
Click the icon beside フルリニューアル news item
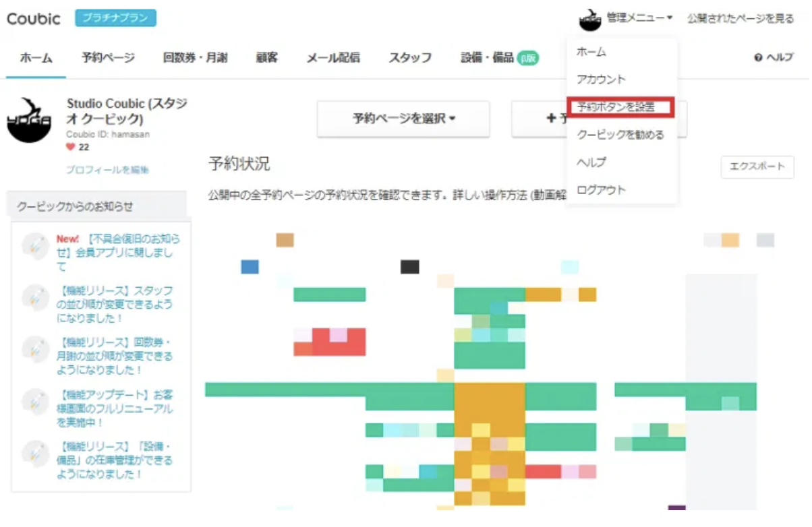click(x=35, y=401)
